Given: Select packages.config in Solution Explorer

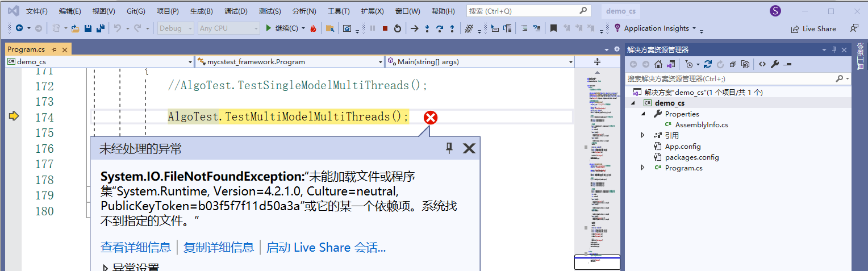Looking at the screenshot, I should [692, 157].
